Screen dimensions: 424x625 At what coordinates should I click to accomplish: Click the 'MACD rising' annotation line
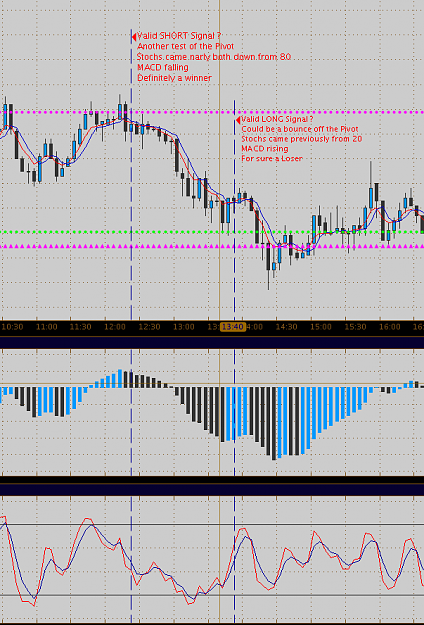(x=265, y=149)
